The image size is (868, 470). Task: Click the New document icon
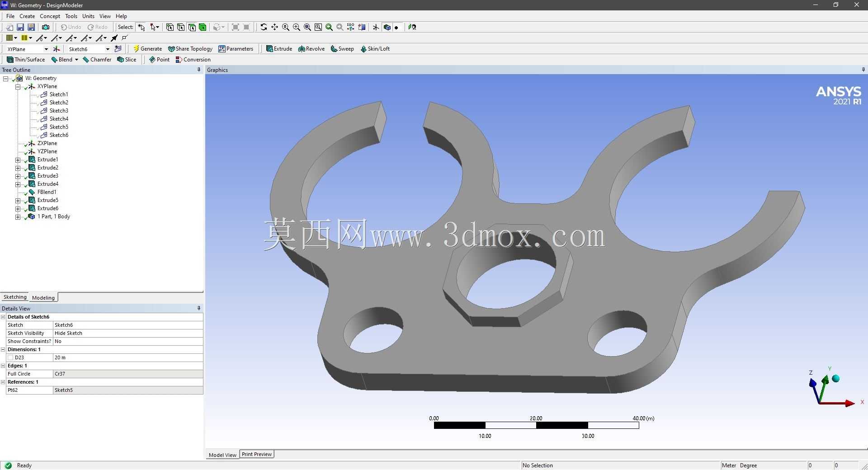point(9,27)
